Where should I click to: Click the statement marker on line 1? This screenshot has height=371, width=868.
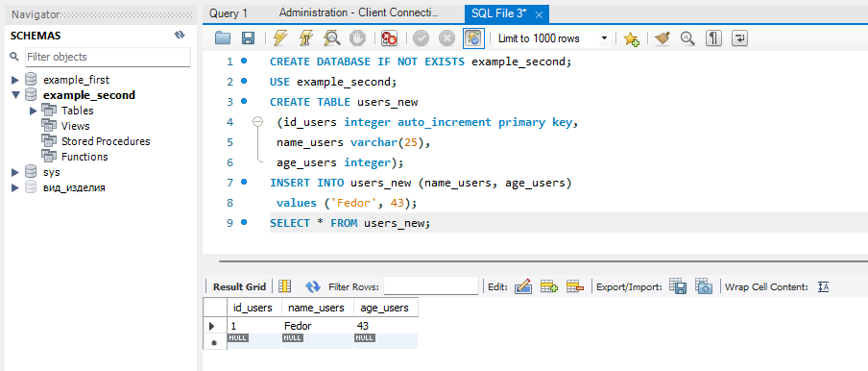click(244, 61)
